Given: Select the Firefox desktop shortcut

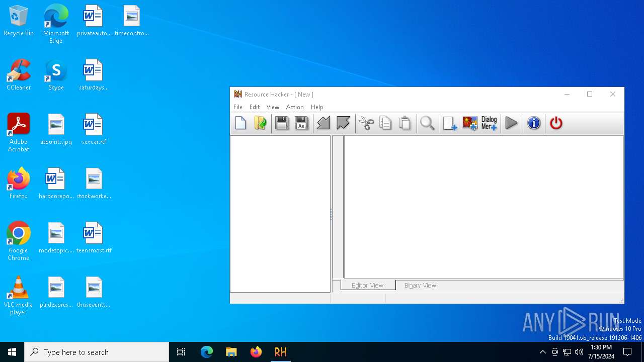Looking at the screenshot, I should click(19, 184).
